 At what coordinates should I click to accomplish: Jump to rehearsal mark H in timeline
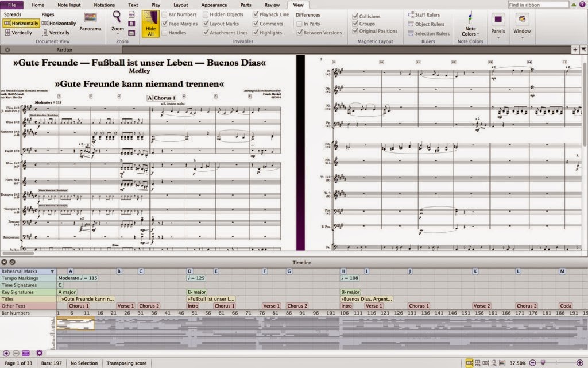(x=343, y=271)
